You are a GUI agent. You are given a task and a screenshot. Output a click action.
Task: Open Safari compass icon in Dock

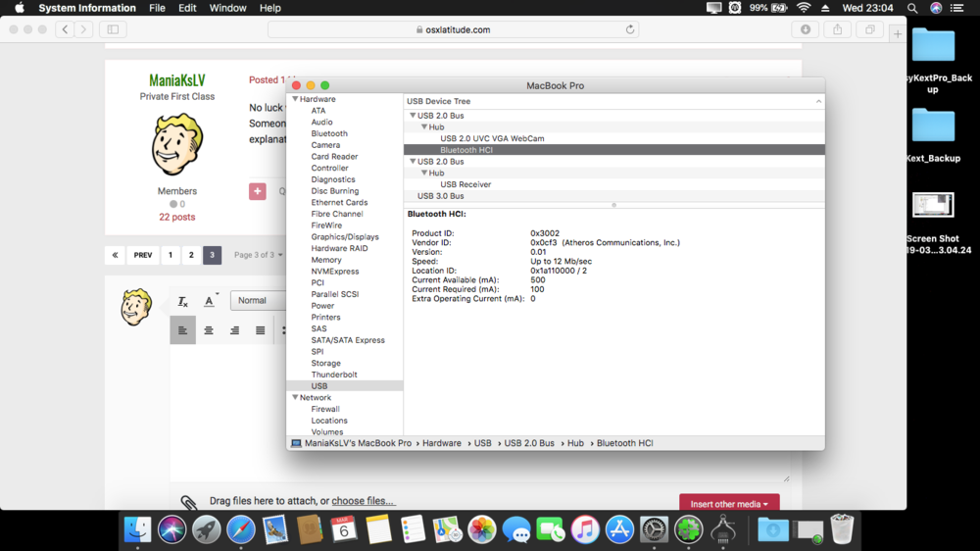(241, 529)
